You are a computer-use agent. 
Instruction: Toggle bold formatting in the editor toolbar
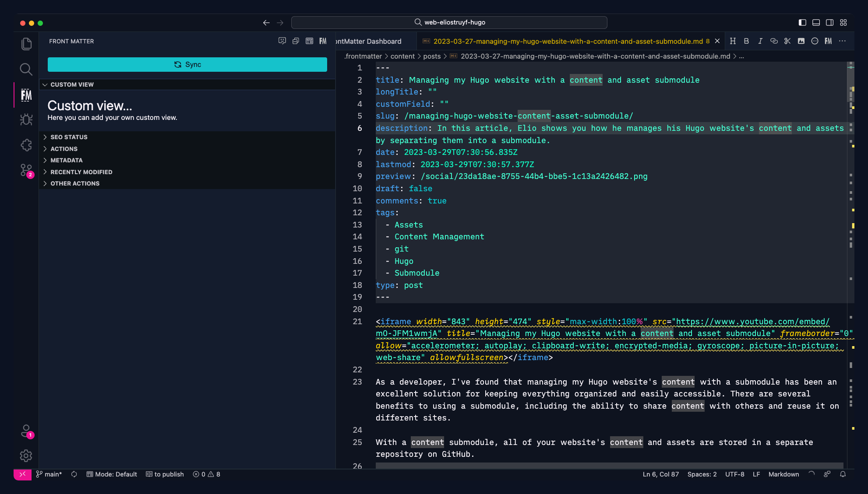747,41
